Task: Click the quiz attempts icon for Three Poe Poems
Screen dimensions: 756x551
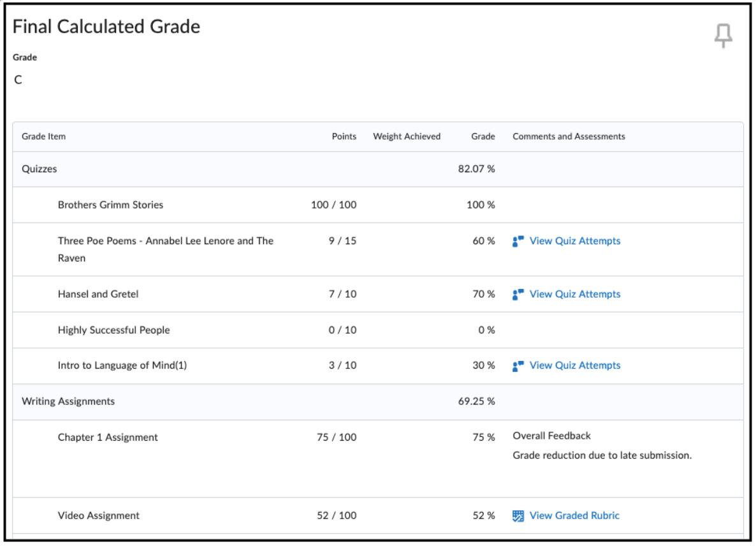Action: pyautogui.click(x=518, y=241)
